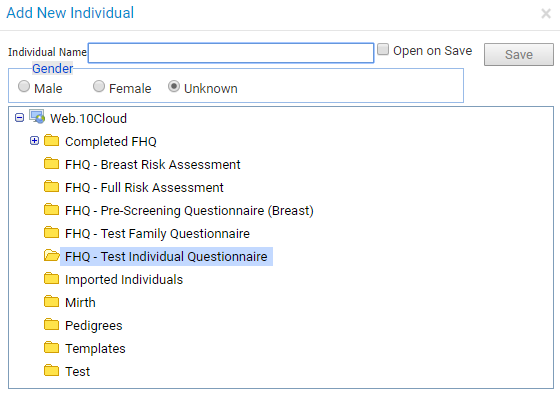Click the Web.10Cloud server icon
Viewport: 560px width, 399px height.
click(x=37, y=117)
